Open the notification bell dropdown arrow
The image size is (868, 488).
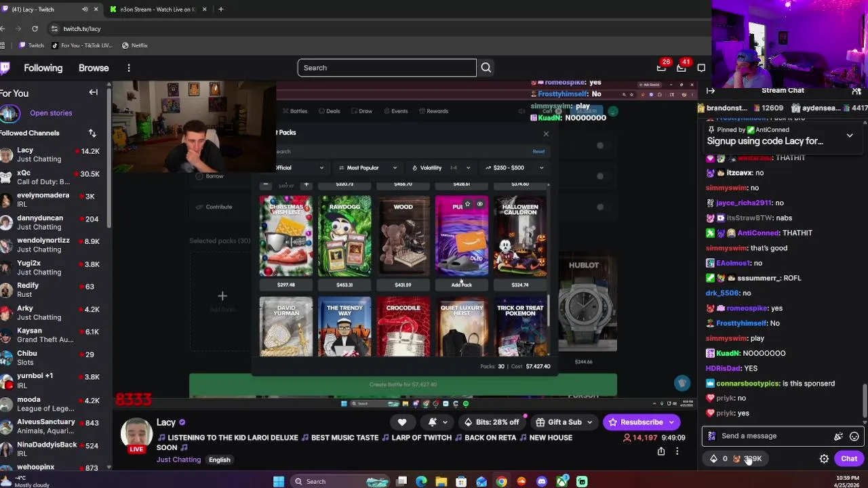click(x=445, y=422)
